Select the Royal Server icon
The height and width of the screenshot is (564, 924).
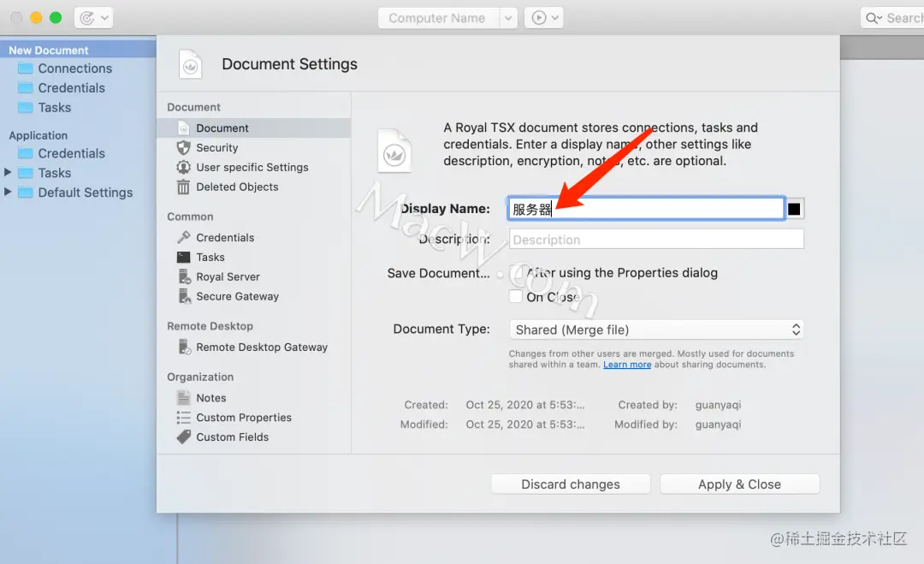185,276
